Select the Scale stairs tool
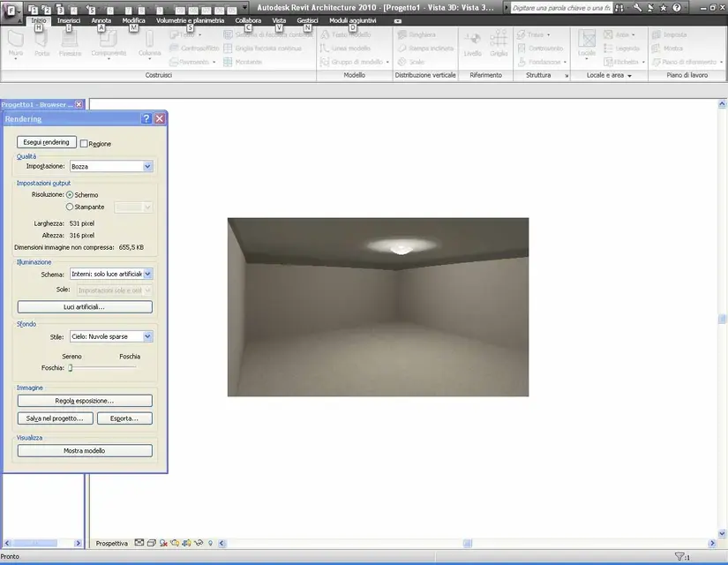The image size is (728, 565). point(411,62)
